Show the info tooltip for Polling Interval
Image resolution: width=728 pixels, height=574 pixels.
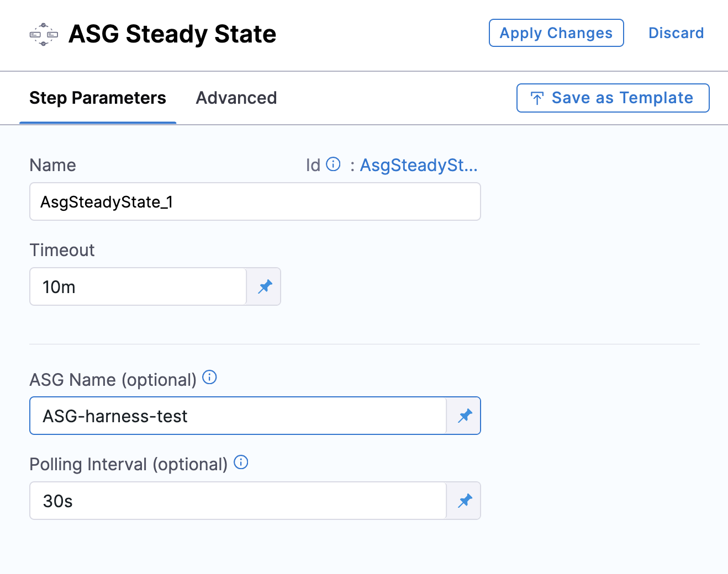point(241,463)
